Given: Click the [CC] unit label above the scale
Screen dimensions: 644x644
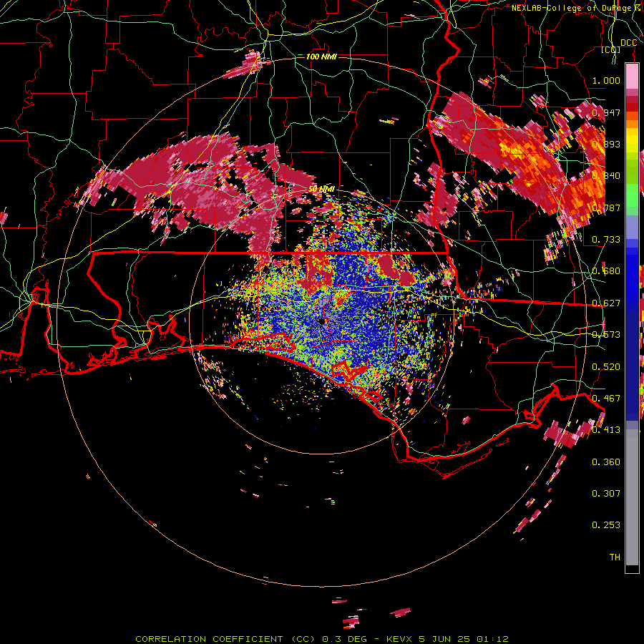Looking at the screenshot, I should [x=610, y=49].
